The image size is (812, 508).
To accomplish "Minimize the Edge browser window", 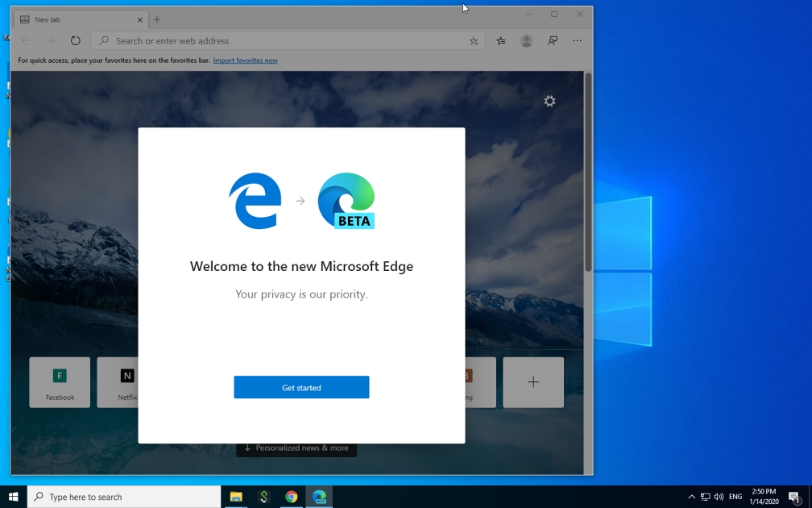I will (528, 14).
